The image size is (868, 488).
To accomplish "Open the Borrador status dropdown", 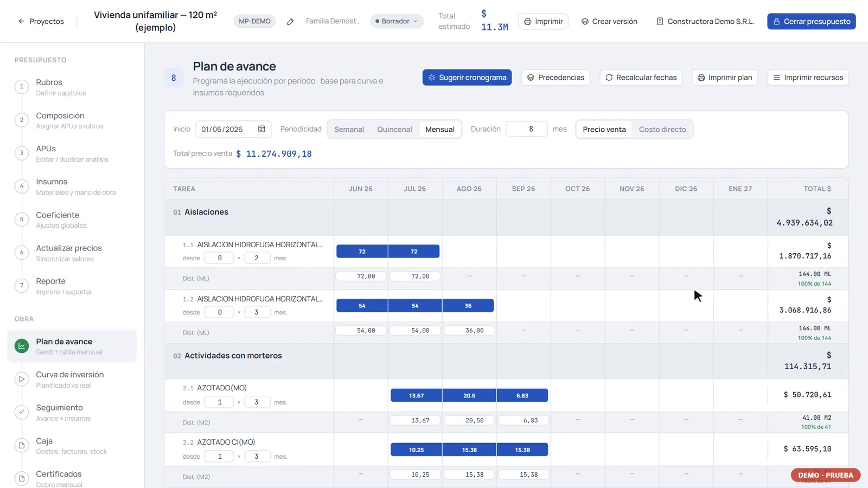I will coord(397,21).
